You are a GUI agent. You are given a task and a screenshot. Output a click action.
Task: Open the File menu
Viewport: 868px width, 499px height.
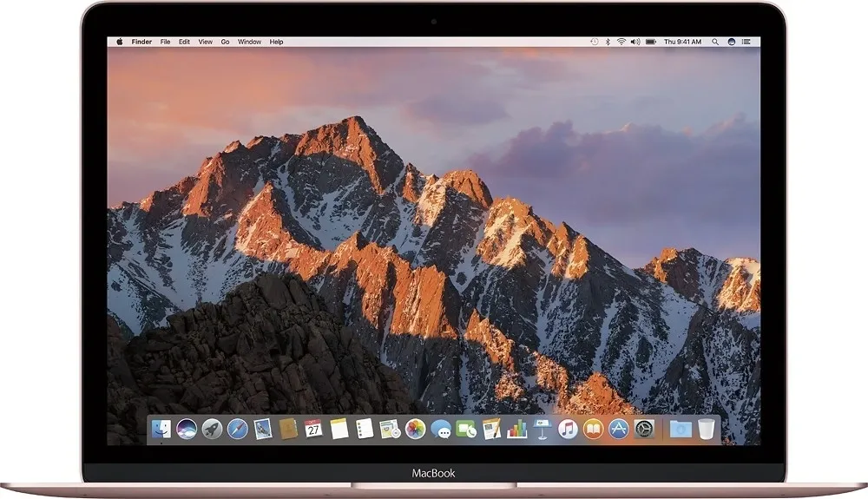coord(165,42)
